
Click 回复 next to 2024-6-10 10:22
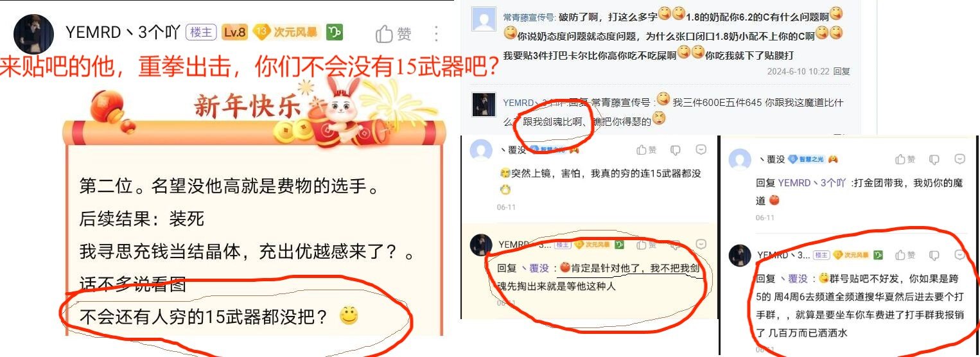pos(841,71)
